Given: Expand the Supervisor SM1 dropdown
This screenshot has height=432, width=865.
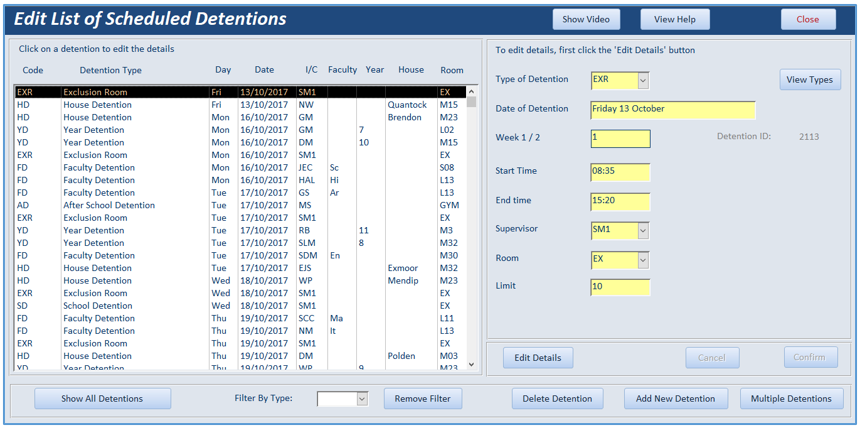Looking at the screenshot, I should [x=643, y=230].
